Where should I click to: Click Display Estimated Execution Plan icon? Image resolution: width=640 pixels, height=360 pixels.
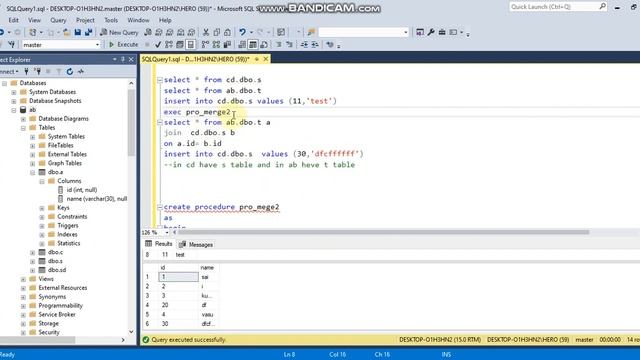pyautogui.click(x=169, y=44)
